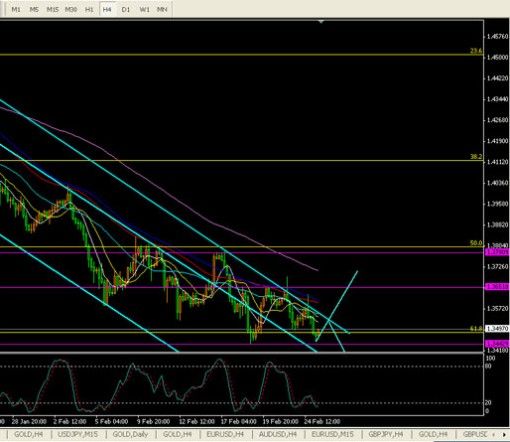The width and height of the screenshot is (510, 442).
Task: Choose the M30 timeframe
Action: [x=71, y=10]
